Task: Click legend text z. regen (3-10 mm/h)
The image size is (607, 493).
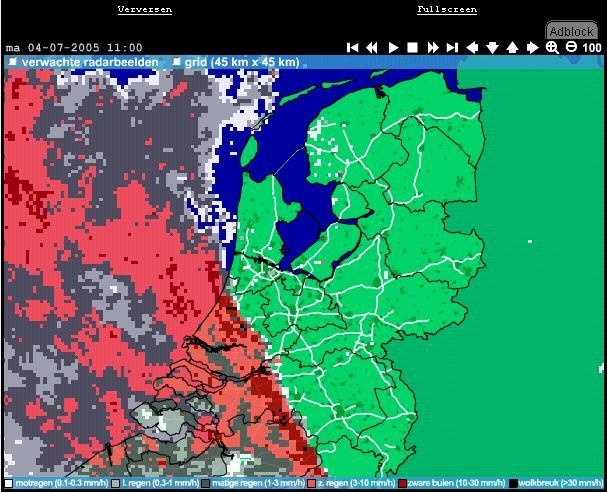Action: pos(357,483)
